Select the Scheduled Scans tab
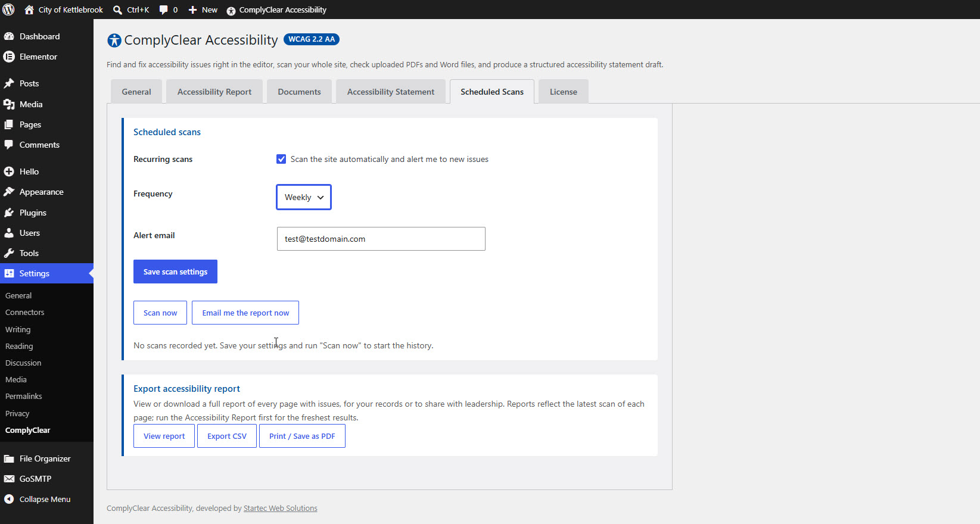This screenshot has height=524, width=980. 492,92
